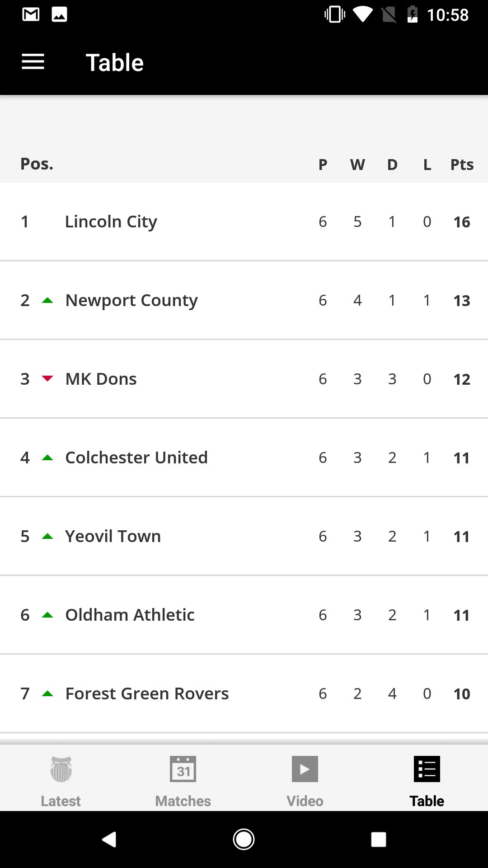Switch to the Video tab
Viewport: 488px width, 868px height.
tap(305, 801)
